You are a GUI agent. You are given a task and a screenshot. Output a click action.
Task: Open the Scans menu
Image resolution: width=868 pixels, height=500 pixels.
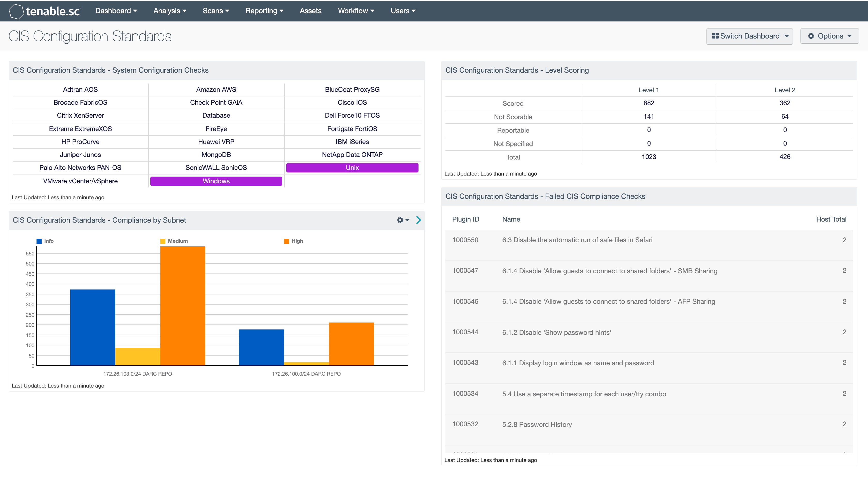pyautogui.click(x=216, y=11)
